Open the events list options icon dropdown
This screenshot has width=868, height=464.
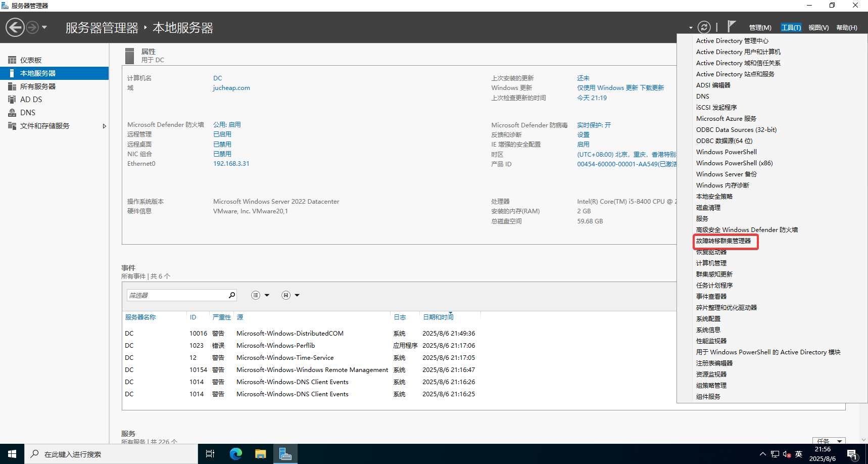click(x=260, y=295)
